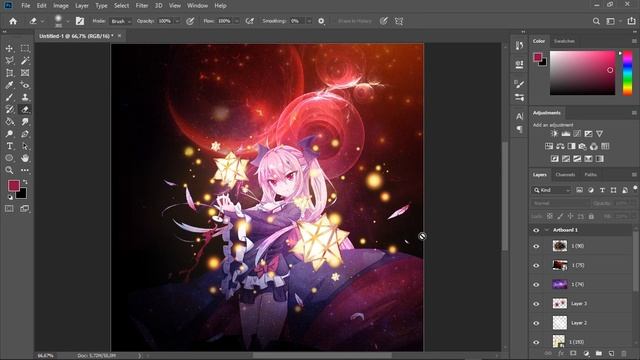
Task: Click the toolbox foreground color swatch
Action: (13, 186)
